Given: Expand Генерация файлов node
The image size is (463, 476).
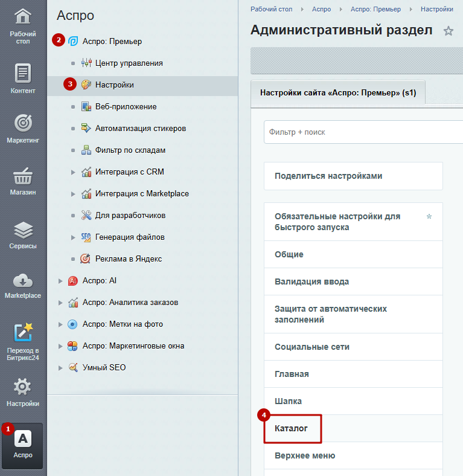Looking at the screenshot, I should [73, 237].
